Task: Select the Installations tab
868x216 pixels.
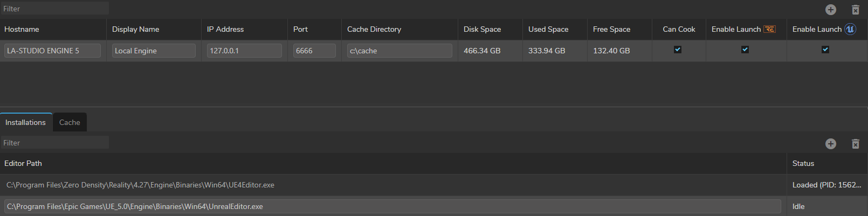Action: [x=25, y=122]
